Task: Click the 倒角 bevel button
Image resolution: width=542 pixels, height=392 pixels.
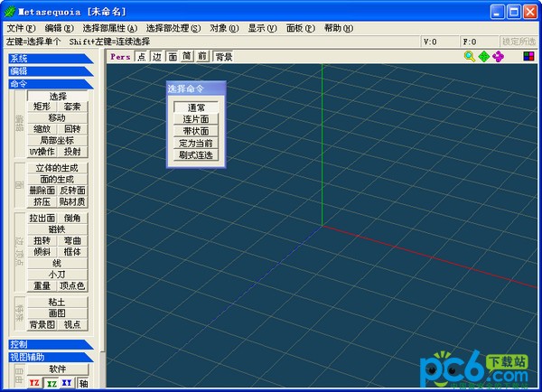Action: [72, 218]
